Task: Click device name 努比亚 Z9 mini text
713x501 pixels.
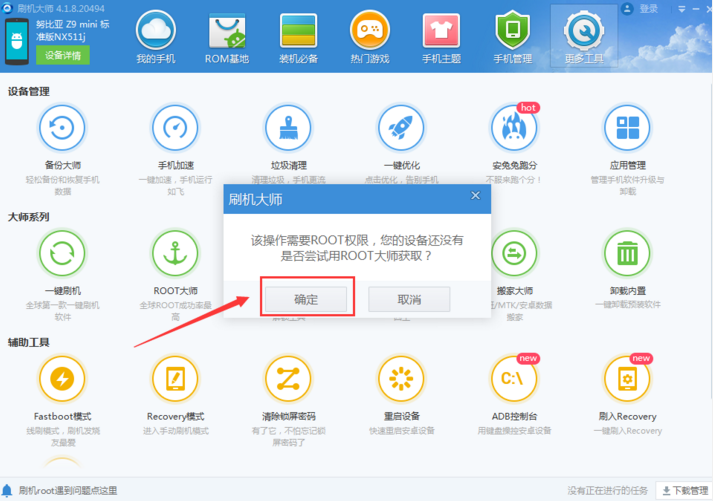Action: click(x=73, y=30)
